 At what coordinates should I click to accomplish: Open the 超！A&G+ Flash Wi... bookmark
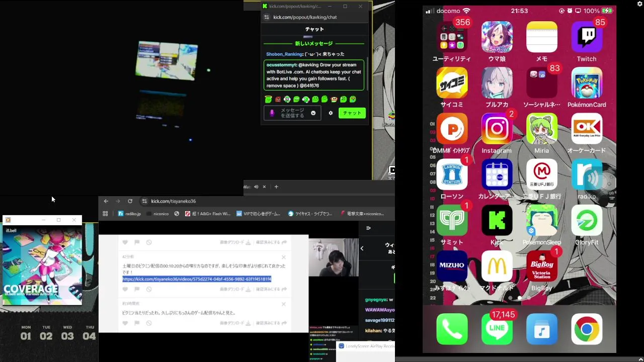208,214
